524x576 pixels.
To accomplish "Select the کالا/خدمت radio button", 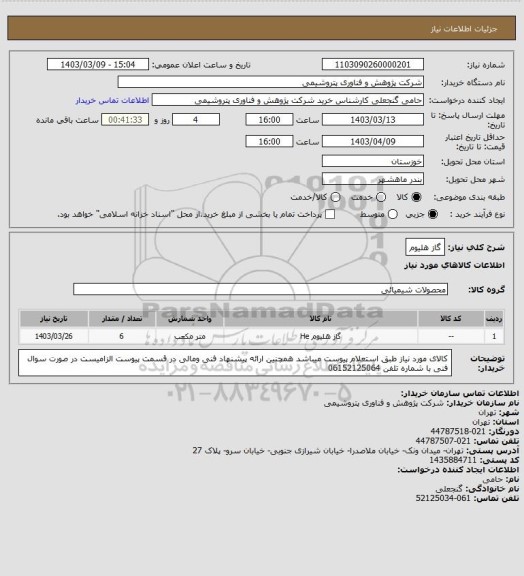I will coord(335,197).
